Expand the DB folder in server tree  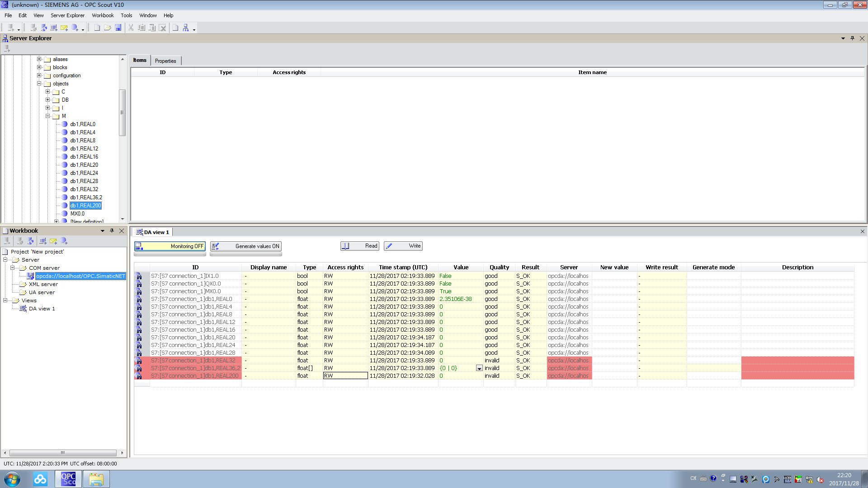click(x=48, y=100)
